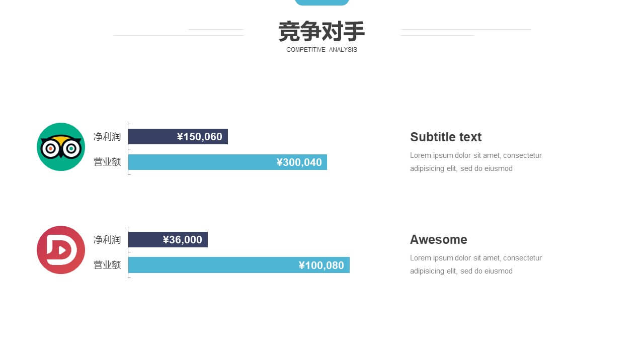
Task: Click Lorem ipsum paragraph under Subtitle text
Action: point(476,162)
